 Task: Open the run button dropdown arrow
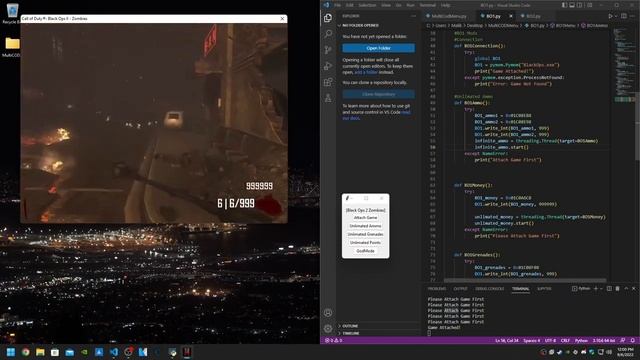click(616, 16)
